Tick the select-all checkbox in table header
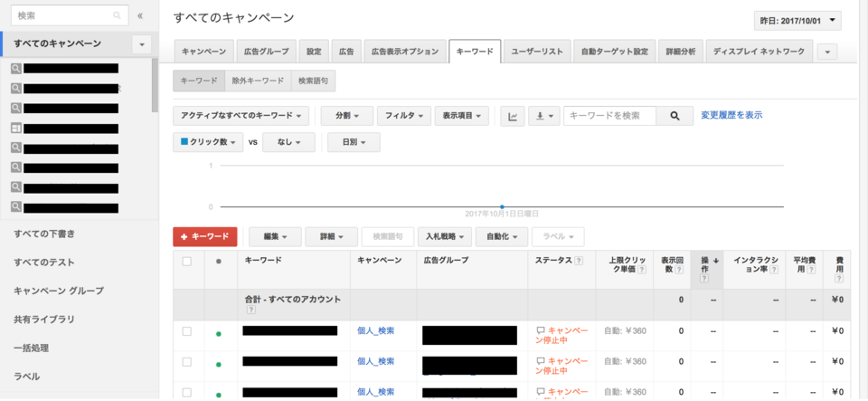 [187, 261]
